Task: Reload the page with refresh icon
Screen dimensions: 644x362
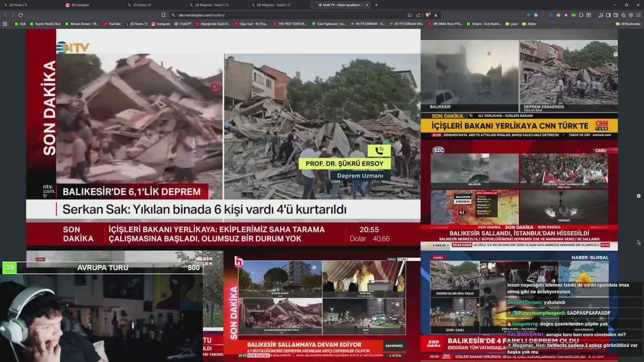Action: click(21, 15)
